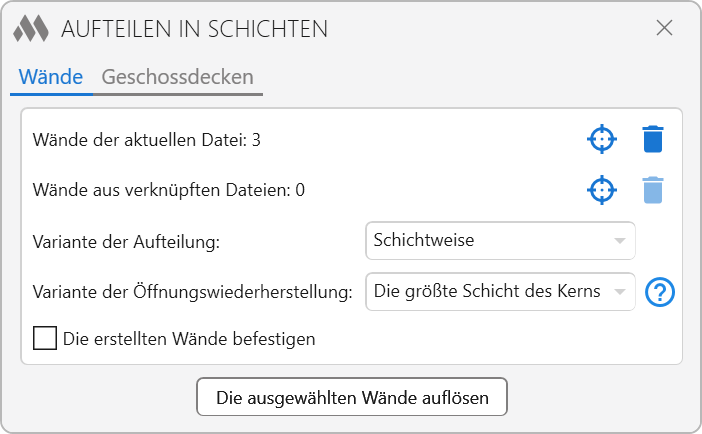Click the 'Variante der Aufteilung:' label
The width and height of the screenshot is (702, 434).
(x=126, y=241)
